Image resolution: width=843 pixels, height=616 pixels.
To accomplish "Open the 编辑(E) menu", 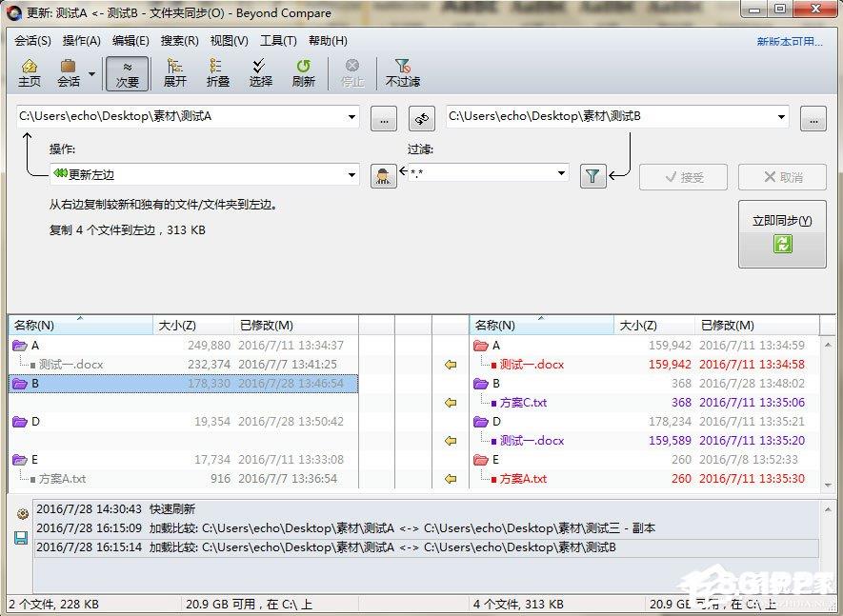I will (130, 41).
